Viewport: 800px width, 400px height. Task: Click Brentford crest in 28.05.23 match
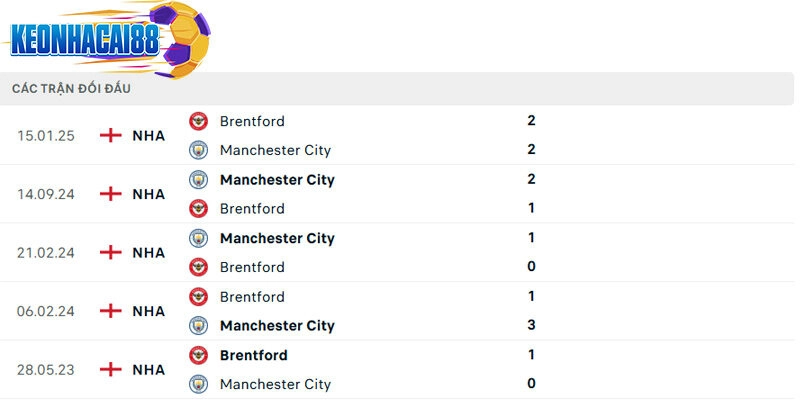point(199,355)
